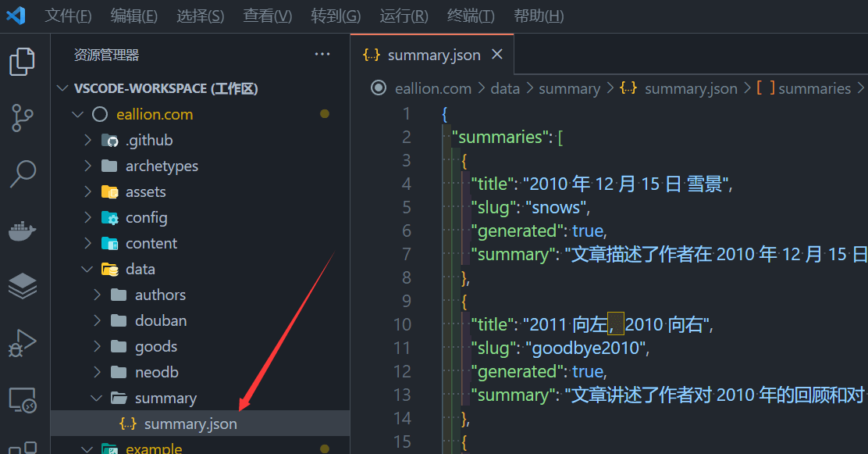Close the summary.json editor tab
The image size is (868, 454).
point(497,55)
